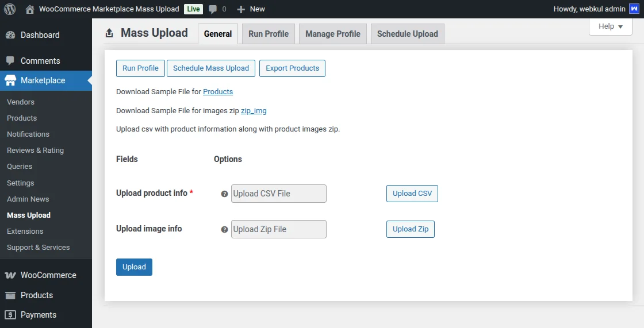Click the Upload CSV File field
Viewport: 644px width, 328px height.
coord(278,194)
